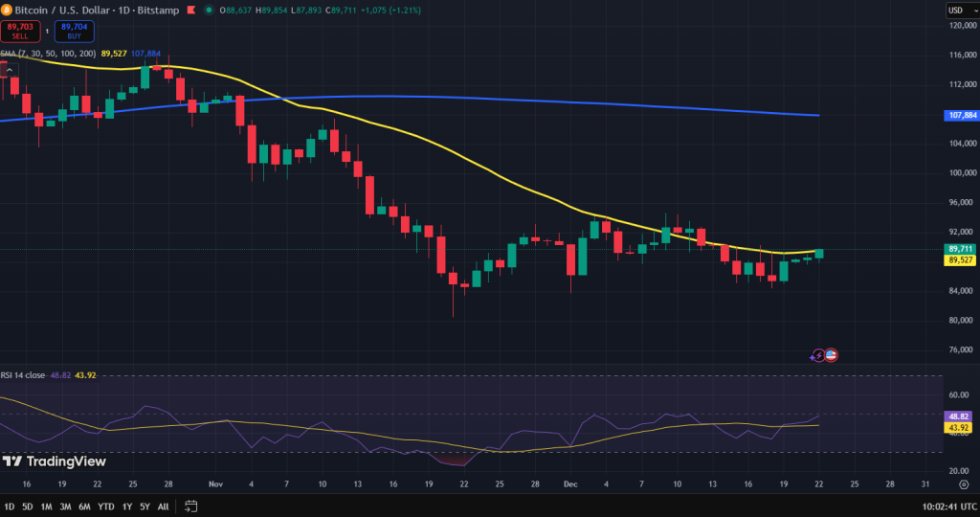Switch to the 6M time range

click(84, 506)
